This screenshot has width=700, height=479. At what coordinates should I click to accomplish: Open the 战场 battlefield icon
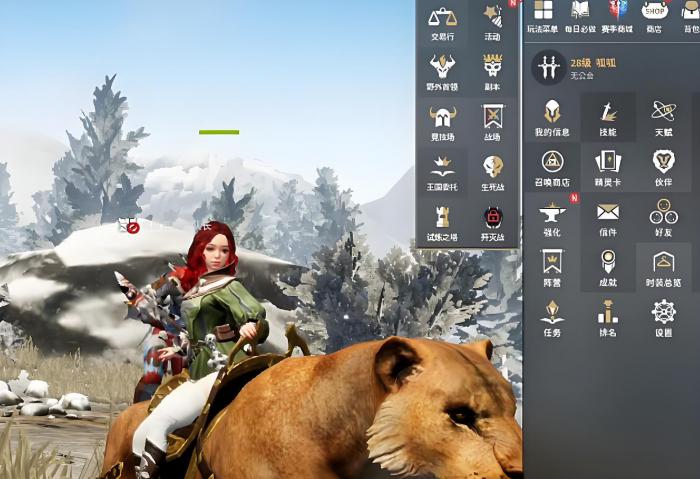click(492, 122)
